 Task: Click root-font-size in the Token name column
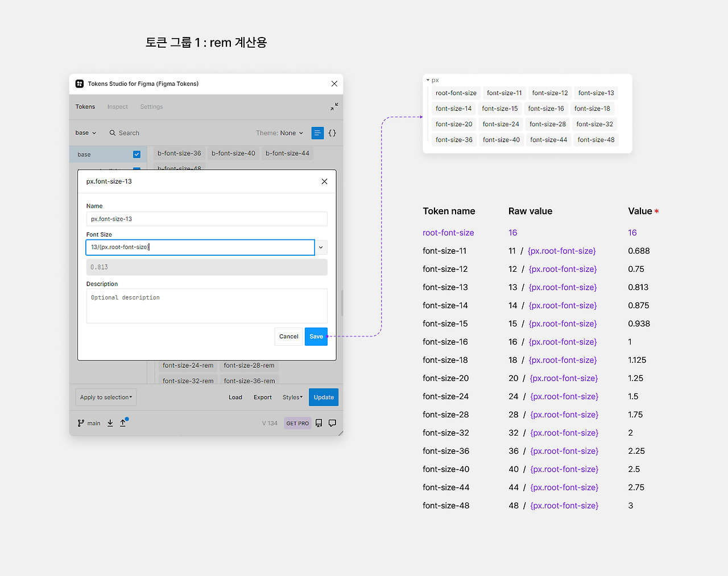448,233
